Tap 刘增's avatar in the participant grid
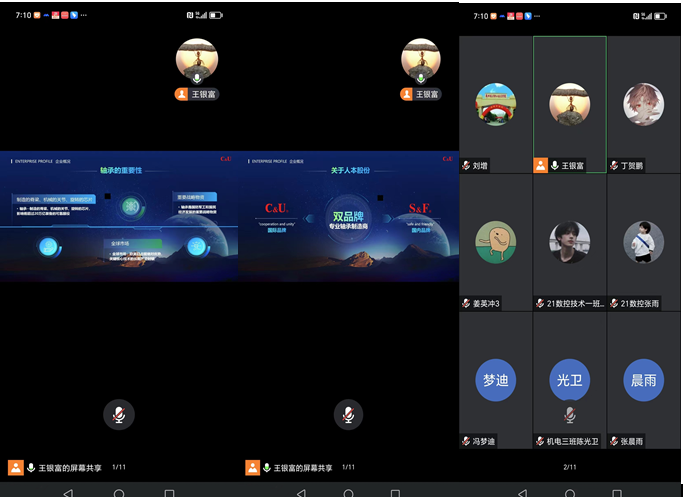Viewport: 685px width, 497px height. click(x=495, y=104)
